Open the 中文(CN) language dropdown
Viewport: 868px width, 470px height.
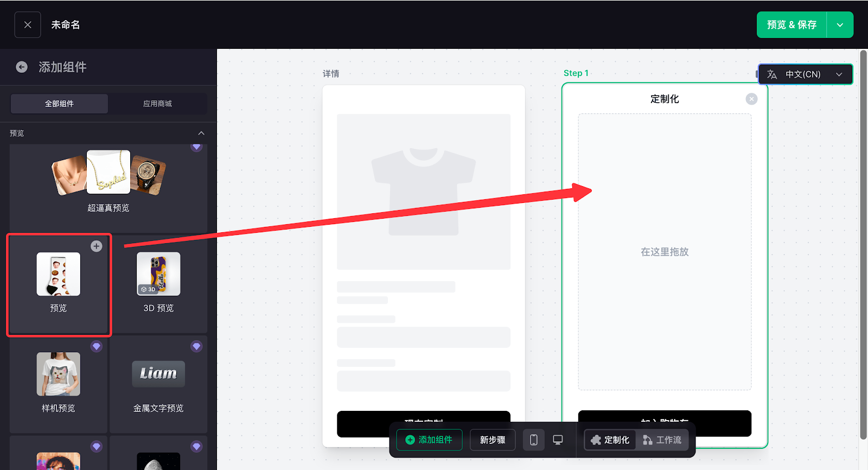point(805,74)
